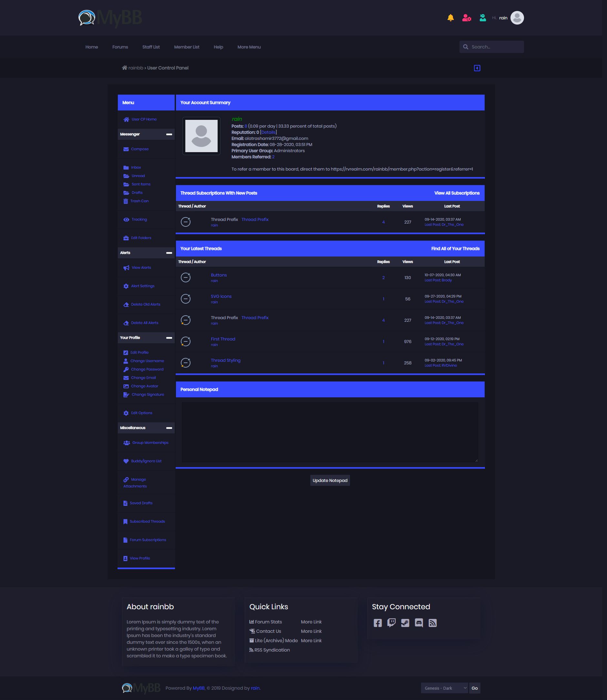Collapse the Miscellaneous section

click(169, 428)
